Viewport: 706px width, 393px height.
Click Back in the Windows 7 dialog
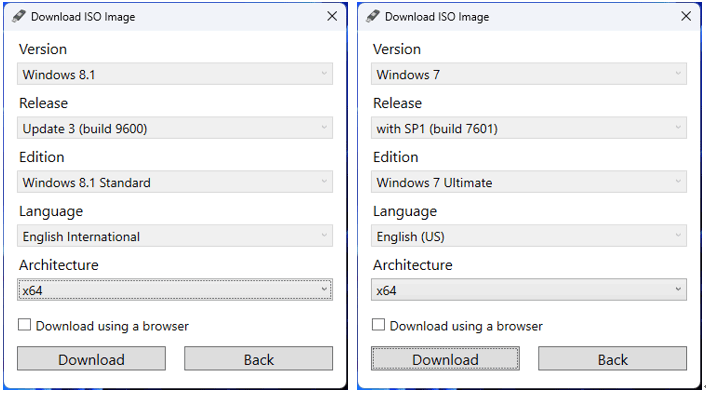coord(612,359)
